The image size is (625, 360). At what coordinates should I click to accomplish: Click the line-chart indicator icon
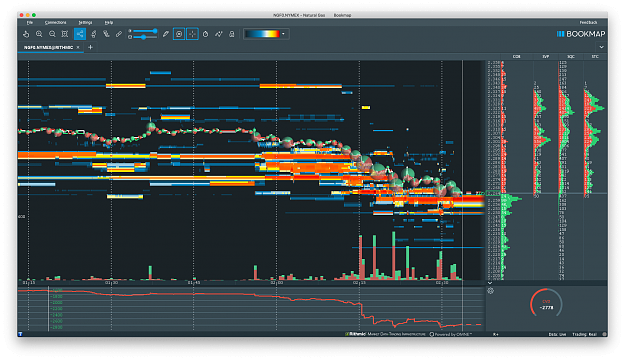pos(218,34)
